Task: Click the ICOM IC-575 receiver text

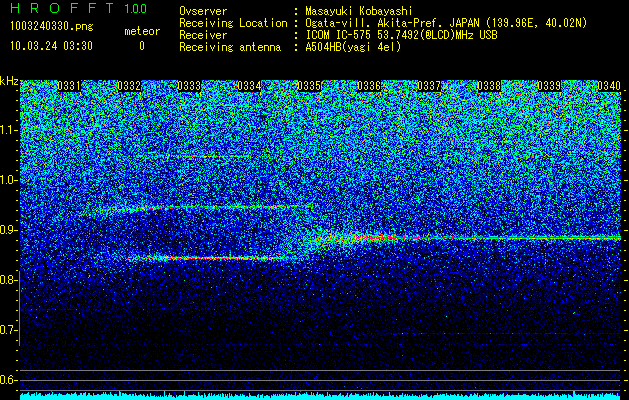Action: [x=402, y=35]
